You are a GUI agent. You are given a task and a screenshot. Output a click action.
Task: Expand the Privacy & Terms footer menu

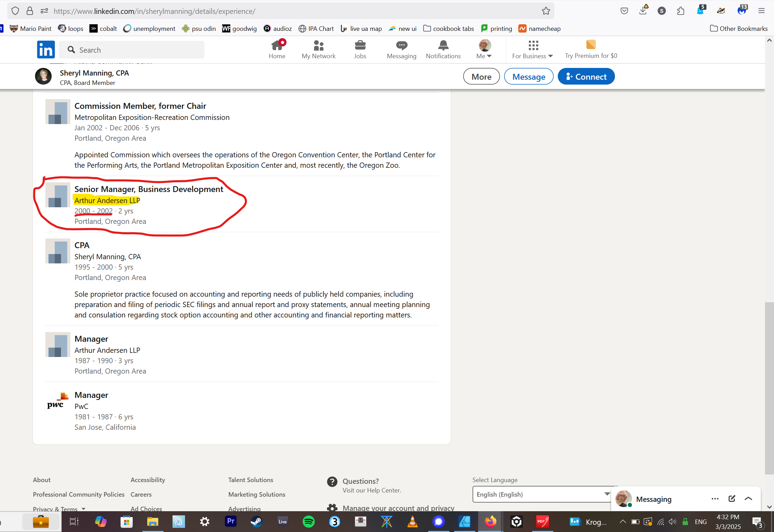coord(59,509)
